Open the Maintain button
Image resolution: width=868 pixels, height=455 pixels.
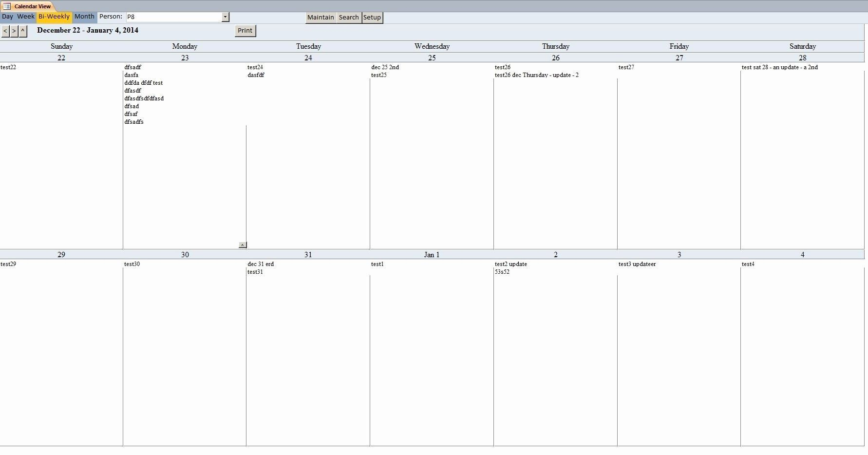click(x=321, y=18)
